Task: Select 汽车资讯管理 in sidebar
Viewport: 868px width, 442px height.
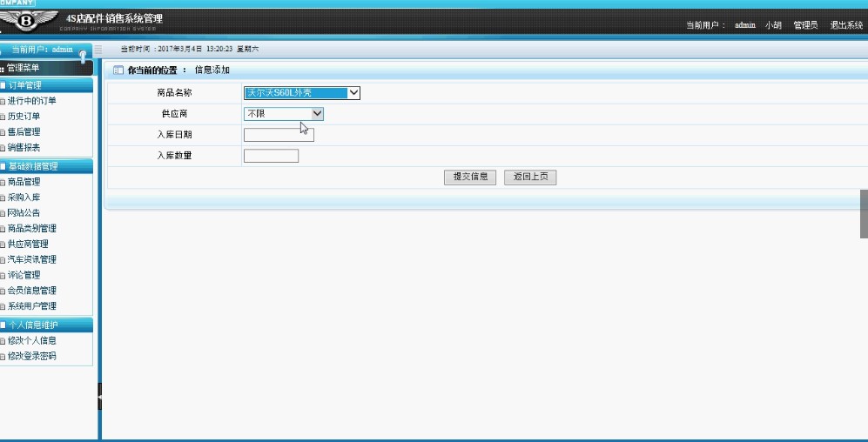Action: [x=31, y=259]
